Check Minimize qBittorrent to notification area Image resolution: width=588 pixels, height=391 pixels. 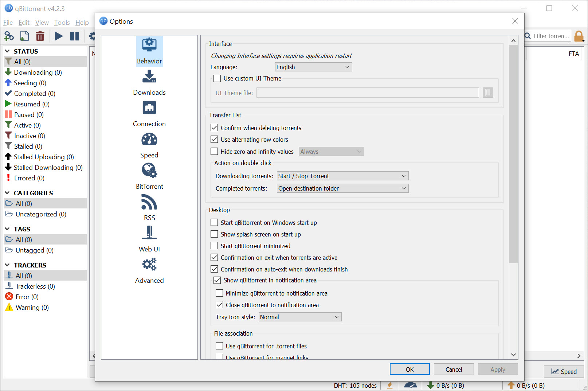[x=219, y=293]
